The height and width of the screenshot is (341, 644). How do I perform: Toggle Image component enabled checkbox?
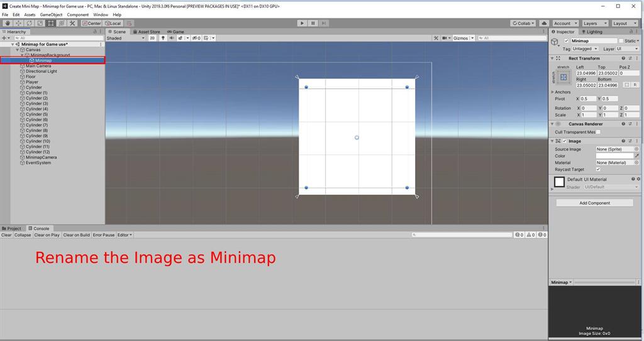564,141
